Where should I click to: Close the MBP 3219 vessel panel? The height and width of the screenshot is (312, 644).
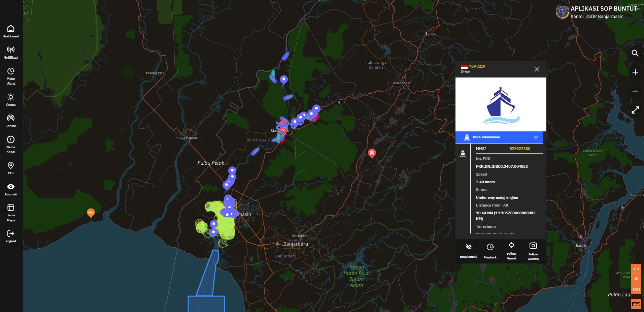point(537,69)
